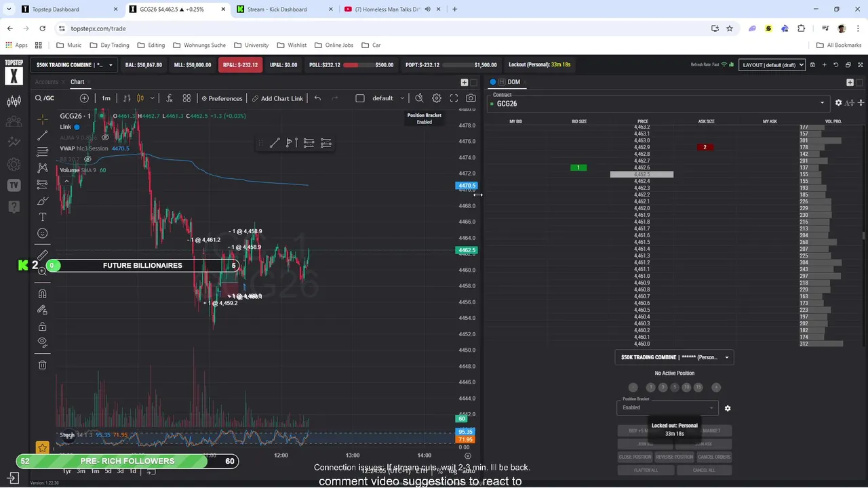Click the magnet mode icon

[x=42, y=293]
